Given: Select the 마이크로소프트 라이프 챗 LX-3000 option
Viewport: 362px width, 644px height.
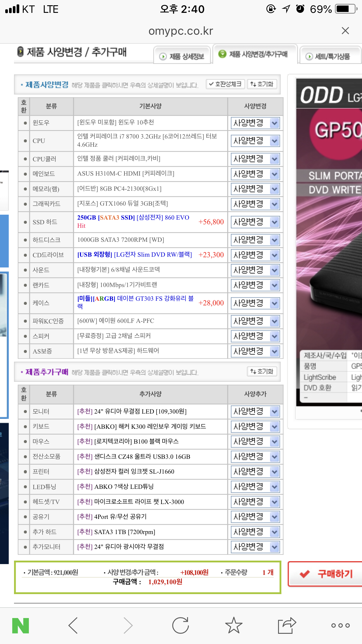Looking at the screenshot, I should coord(131,502).
